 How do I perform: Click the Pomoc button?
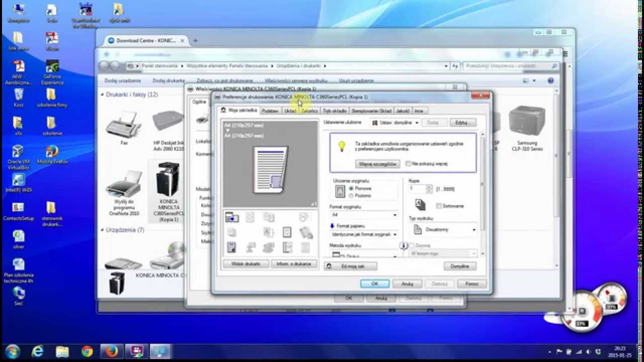click(472, 284)
